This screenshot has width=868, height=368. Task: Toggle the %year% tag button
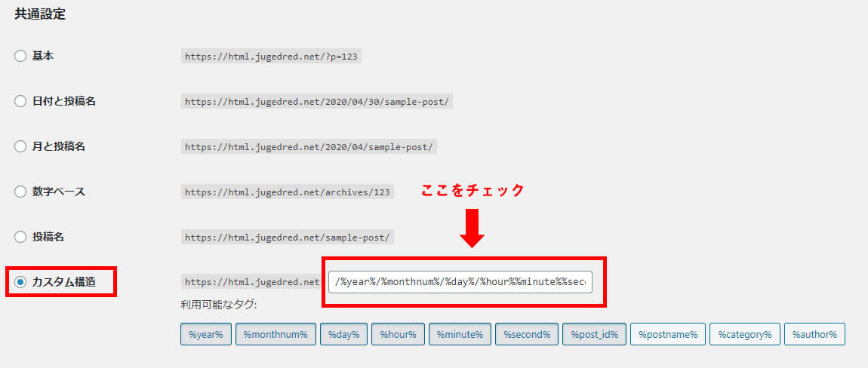(x=205, y=334)
